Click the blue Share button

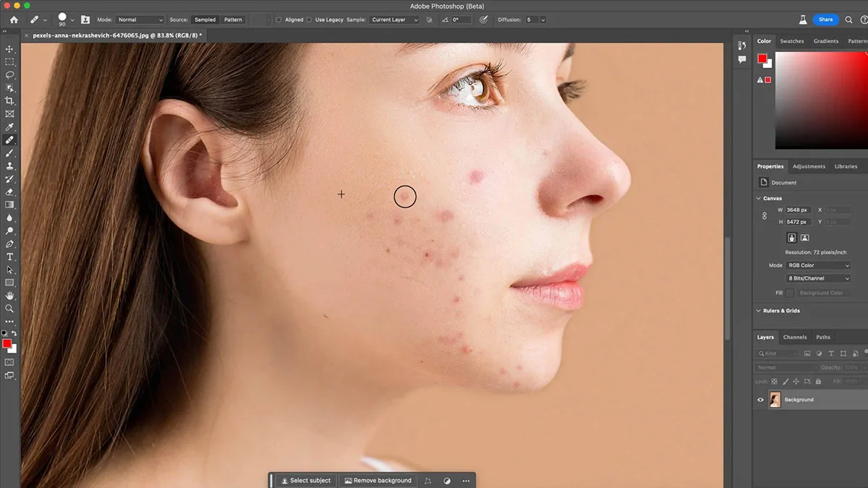click(826, 20)
